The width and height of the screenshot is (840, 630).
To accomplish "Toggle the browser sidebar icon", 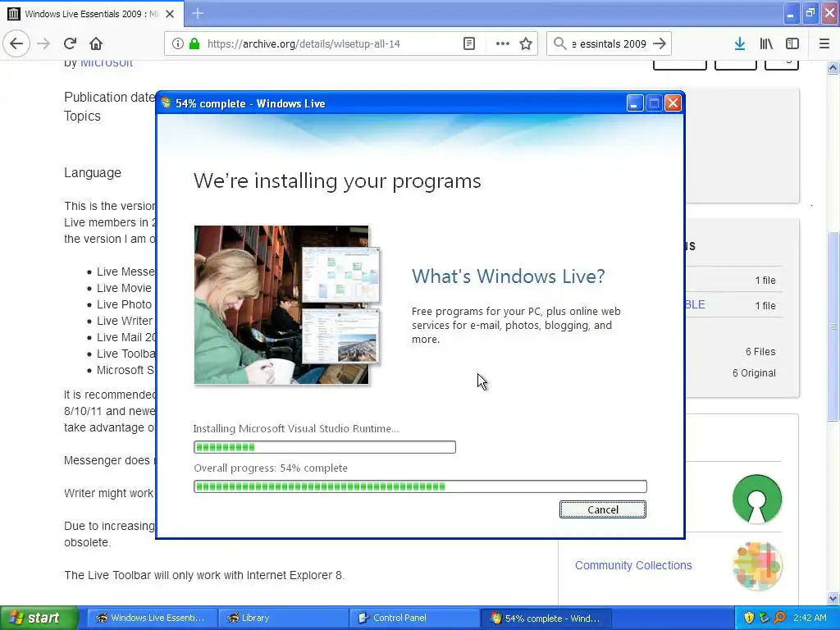I will pyautogui.click(x=792, y=43).
